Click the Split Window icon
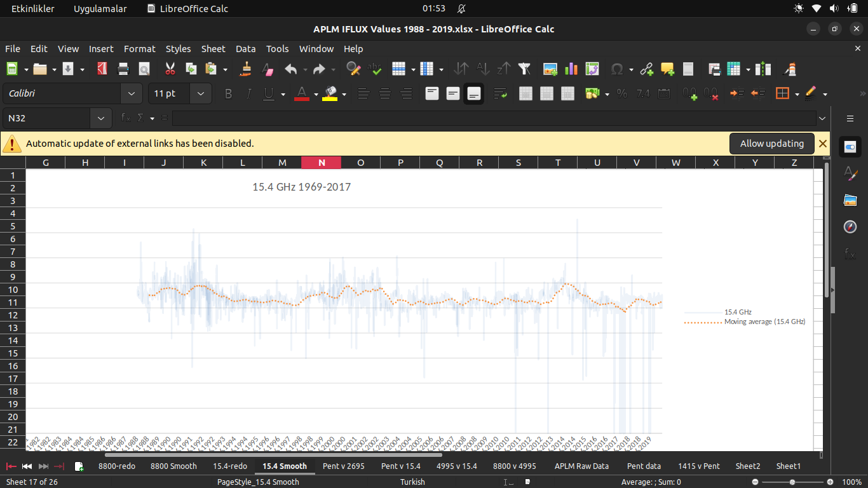This screenshot has width=868, height=488. pos(764,69)
